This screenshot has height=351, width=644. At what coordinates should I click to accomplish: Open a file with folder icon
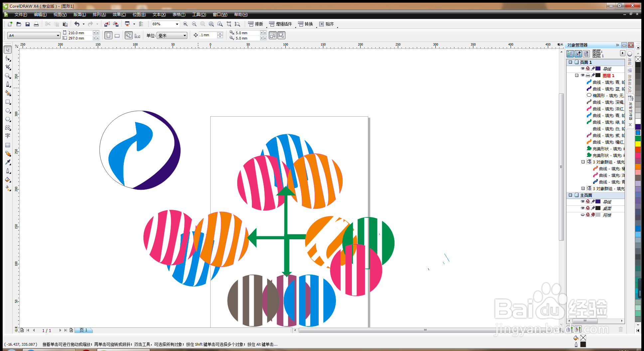(19, 24)
